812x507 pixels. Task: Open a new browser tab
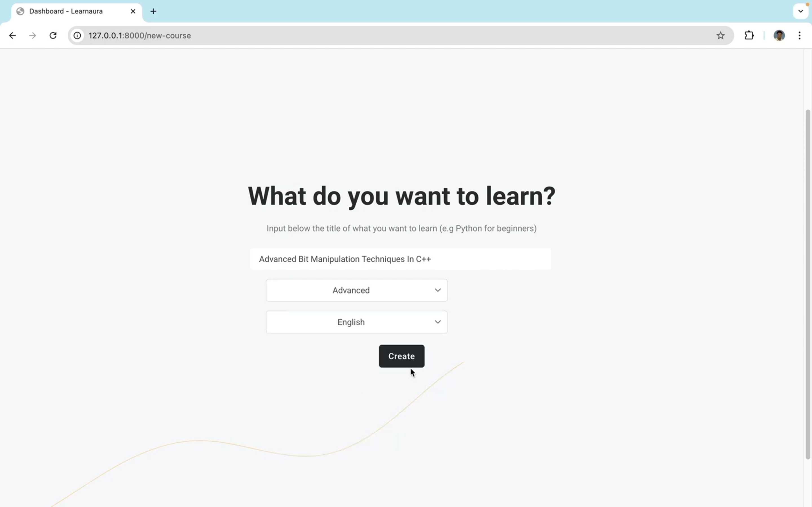coord(153,11)
